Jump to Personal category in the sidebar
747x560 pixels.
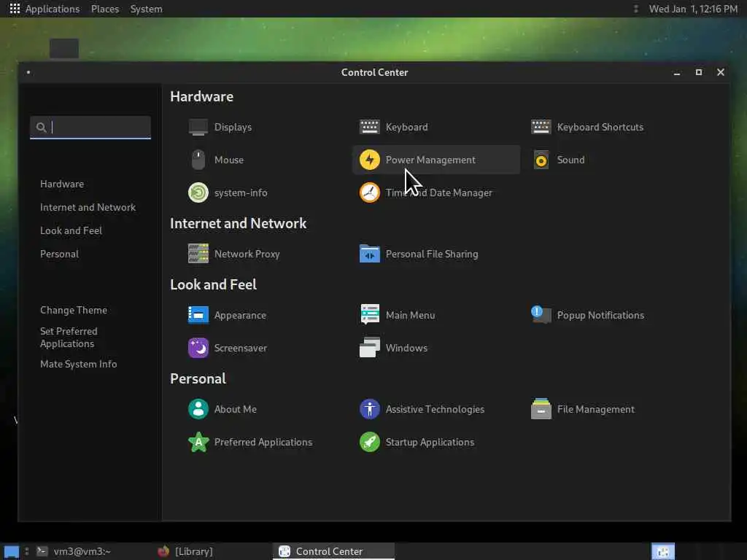point(60,254)
